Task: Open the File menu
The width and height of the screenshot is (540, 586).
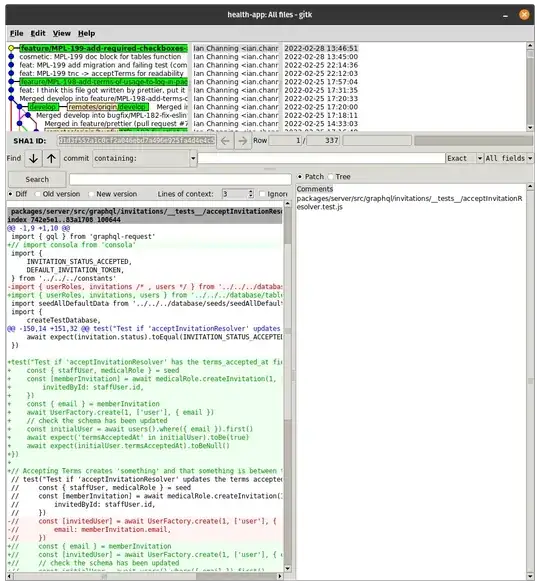Action: pos(16,33)
